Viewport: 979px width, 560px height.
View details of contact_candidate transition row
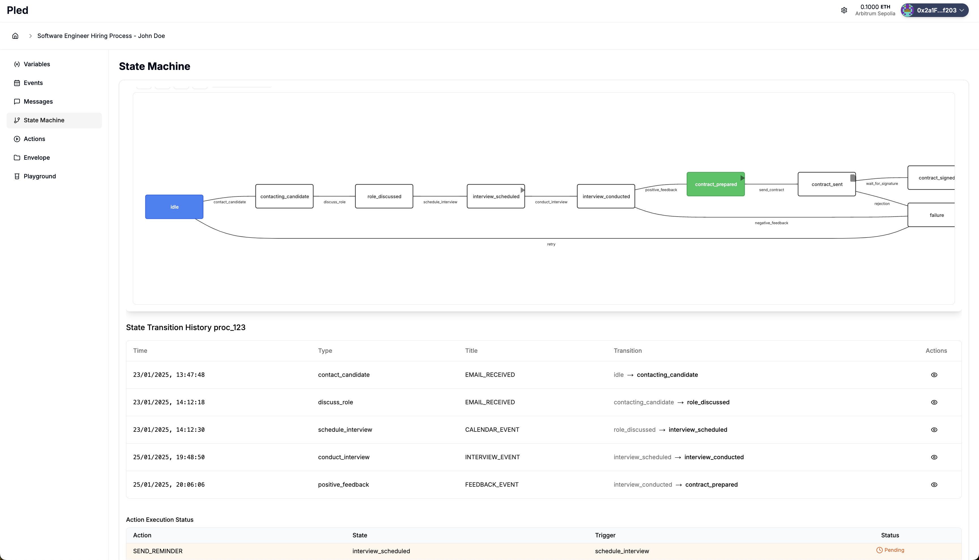[934, 375]
